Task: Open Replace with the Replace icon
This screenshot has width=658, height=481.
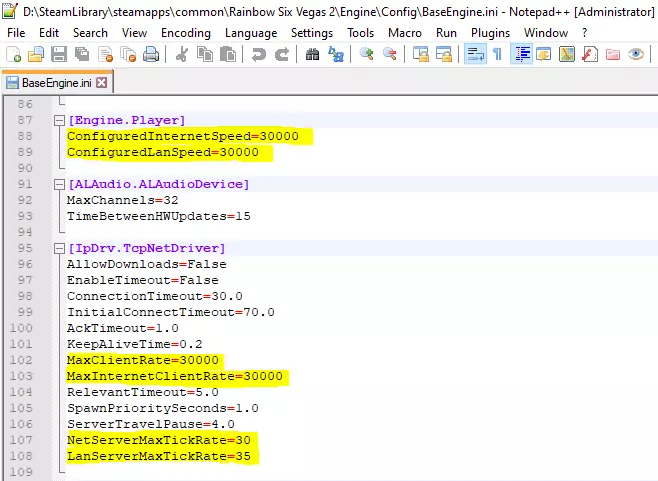Action: [x=336, y=54]
